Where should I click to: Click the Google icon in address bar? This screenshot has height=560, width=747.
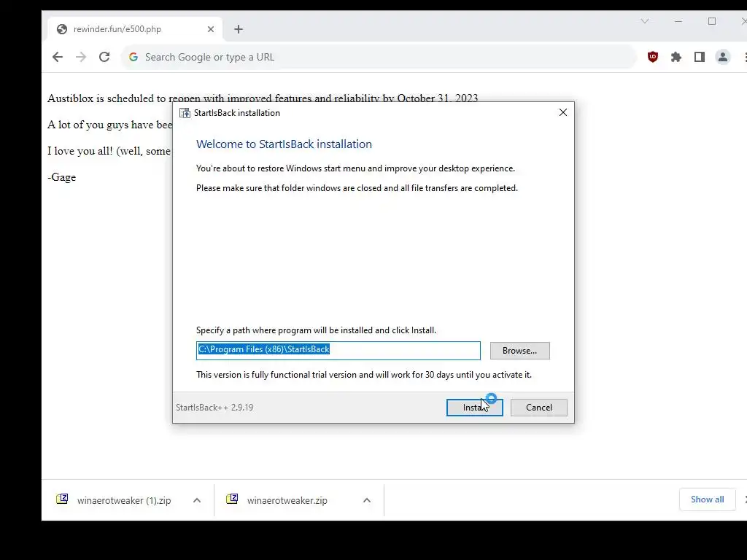[133, 57]
